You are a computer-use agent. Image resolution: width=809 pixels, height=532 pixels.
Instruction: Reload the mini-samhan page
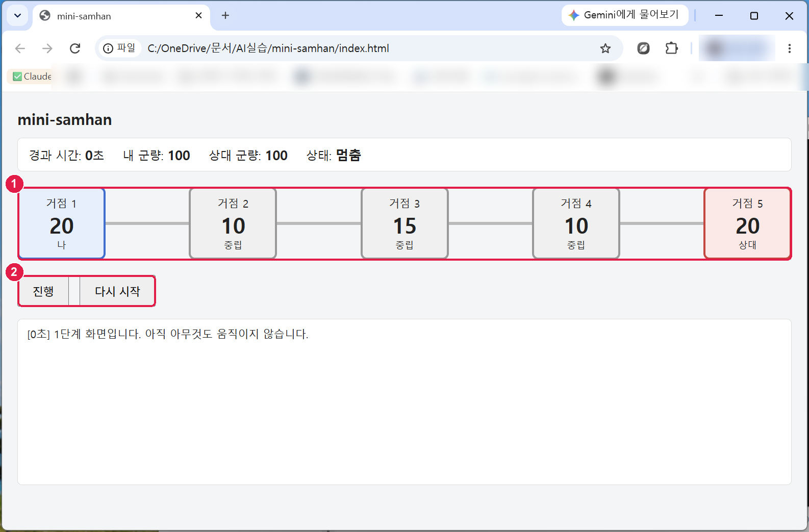[x=75, y=48]
